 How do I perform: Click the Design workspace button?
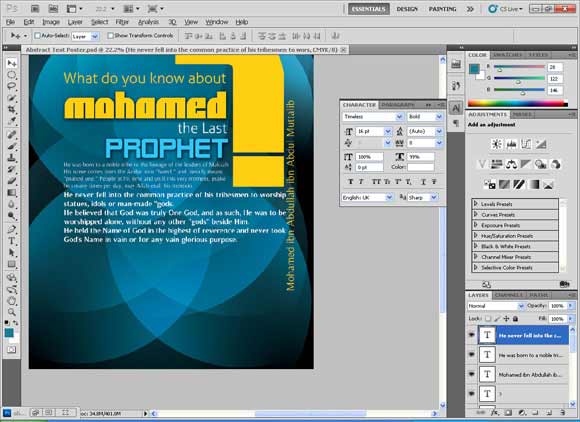pos(407,9)
